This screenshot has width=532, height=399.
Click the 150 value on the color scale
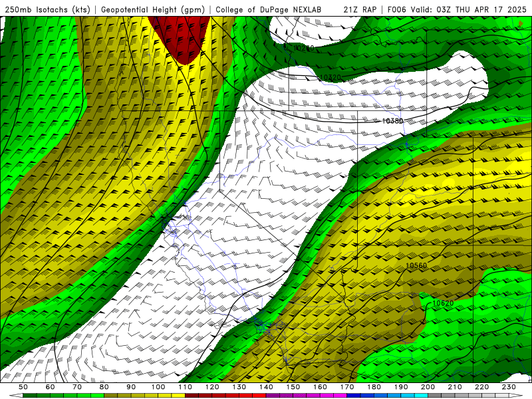click(293, 387)
